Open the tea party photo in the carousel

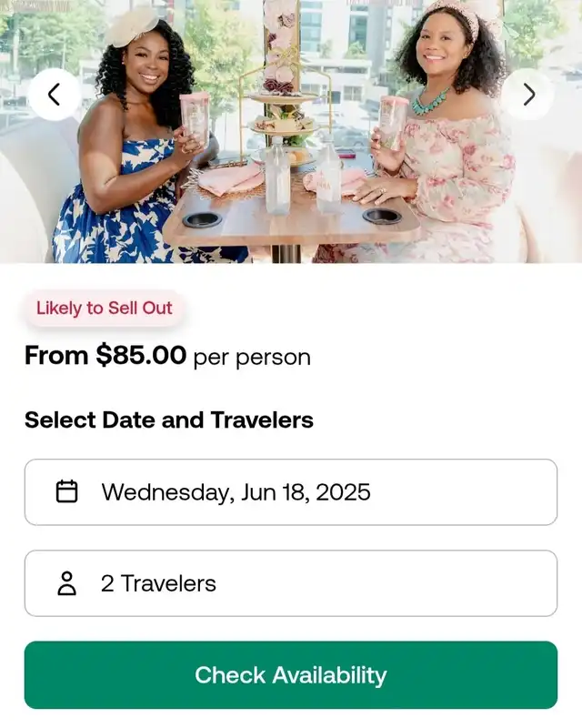291,131
